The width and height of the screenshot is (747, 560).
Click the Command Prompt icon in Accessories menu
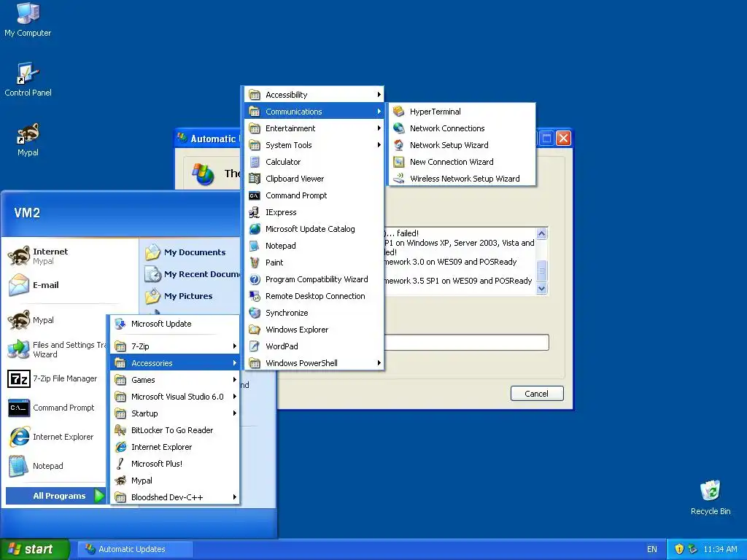point(255,195)
